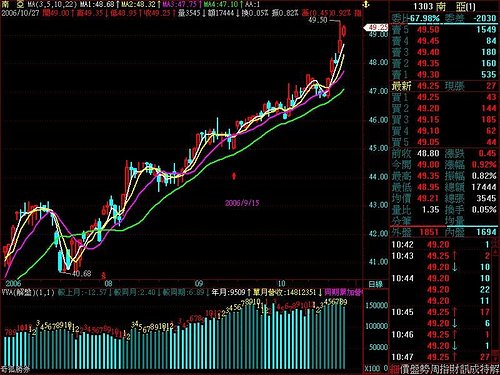The width and height of the screenshot is (500, 375).
Task: Switch to the 盤 tab in bottom strip
Action: pos(414,369)
